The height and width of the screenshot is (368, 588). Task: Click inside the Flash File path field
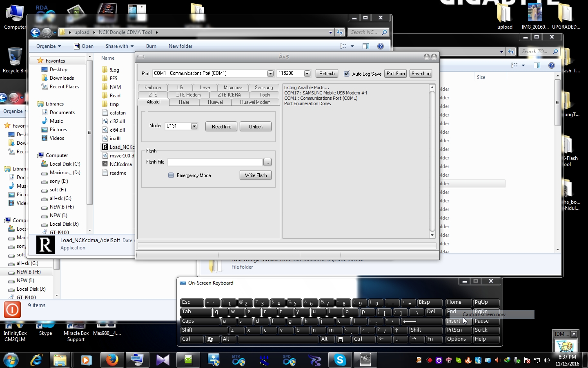tap(215, 162)
